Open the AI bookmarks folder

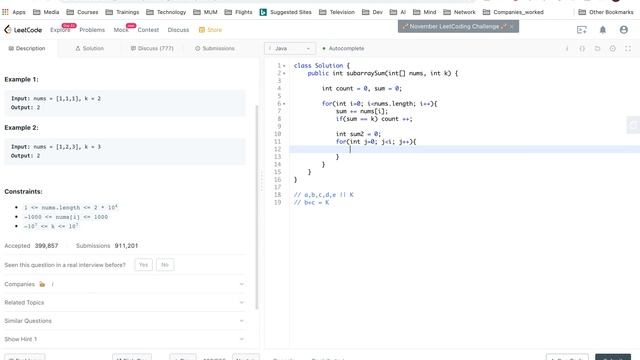[x=398, y=12]
